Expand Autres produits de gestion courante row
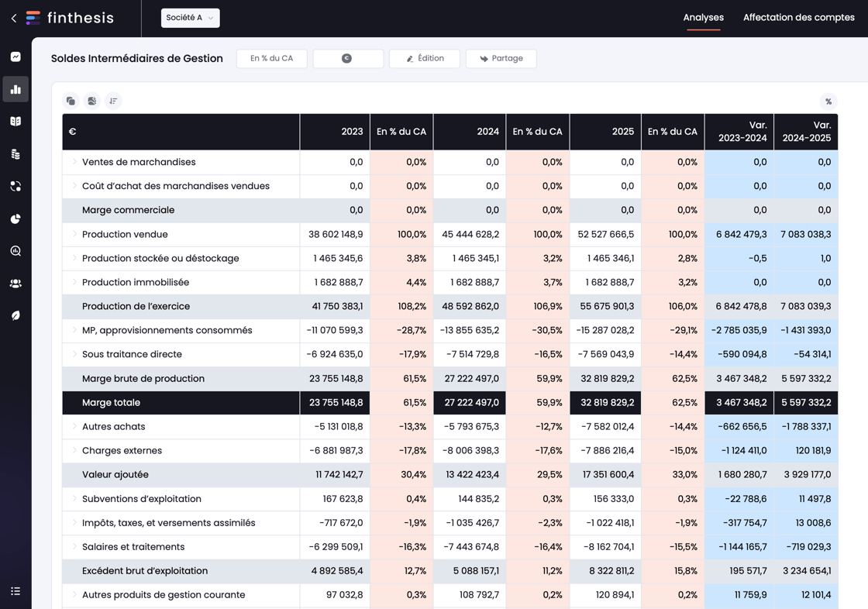 (x=74, y=594)
